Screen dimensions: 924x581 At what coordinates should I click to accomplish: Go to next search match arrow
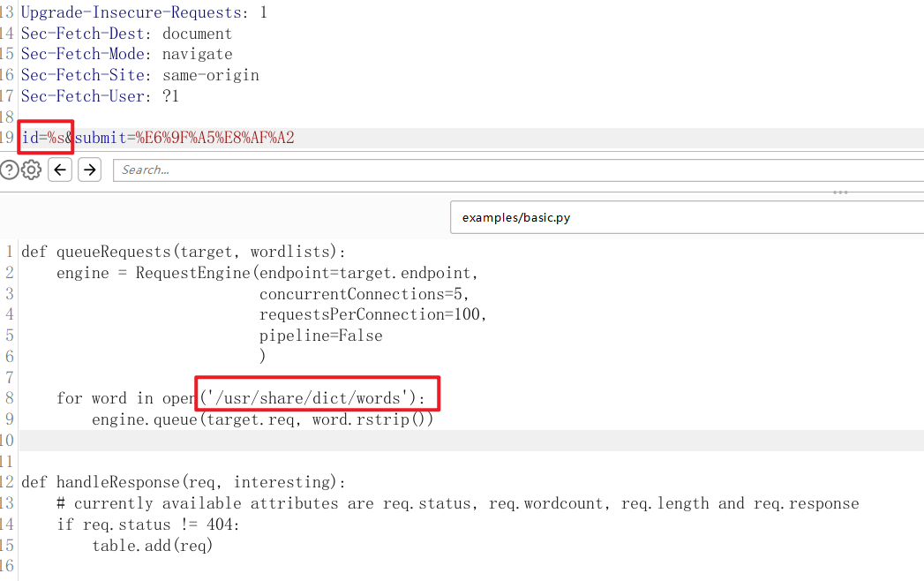pos(89,170)
